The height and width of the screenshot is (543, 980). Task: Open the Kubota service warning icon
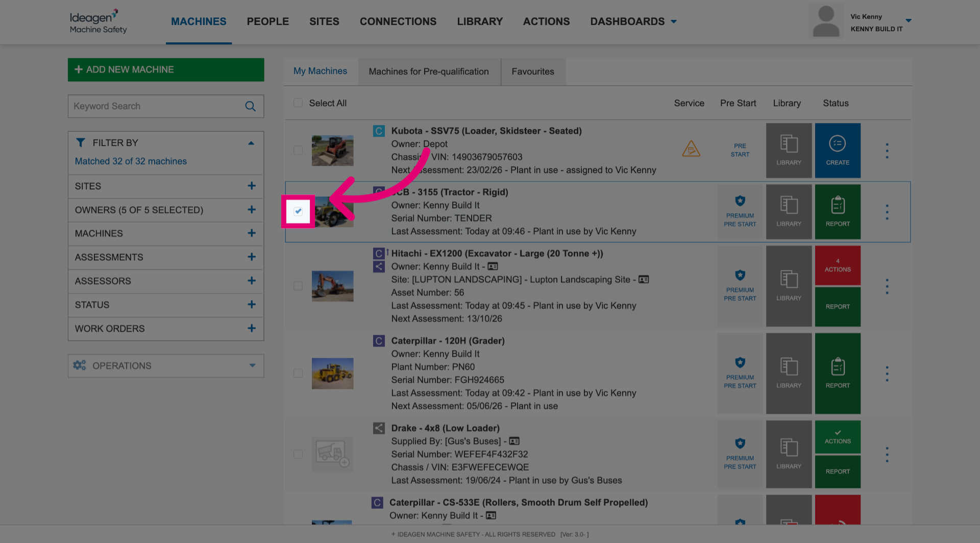click(x=691, y=149)
